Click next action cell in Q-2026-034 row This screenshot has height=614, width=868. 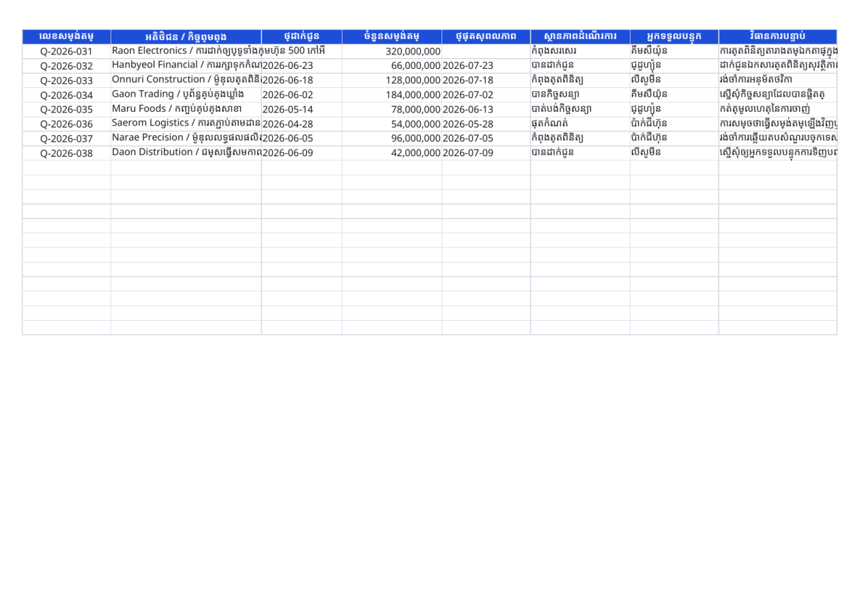[778, 95]
